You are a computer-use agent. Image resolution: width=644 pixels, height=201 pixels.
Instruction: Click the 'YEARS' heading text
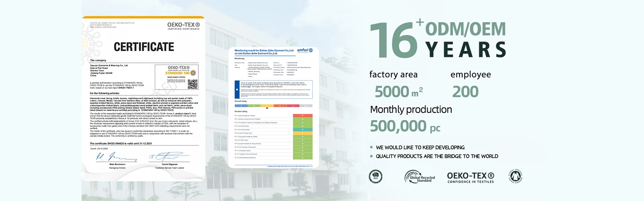[x=466, y=50]
